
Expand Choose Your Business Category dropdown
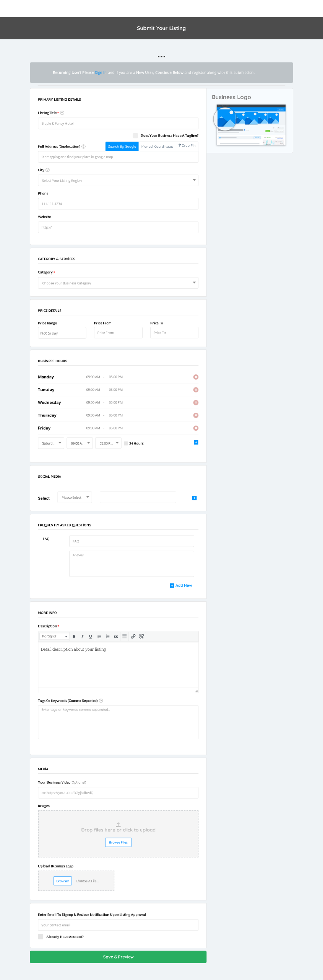tap(118, 283)
